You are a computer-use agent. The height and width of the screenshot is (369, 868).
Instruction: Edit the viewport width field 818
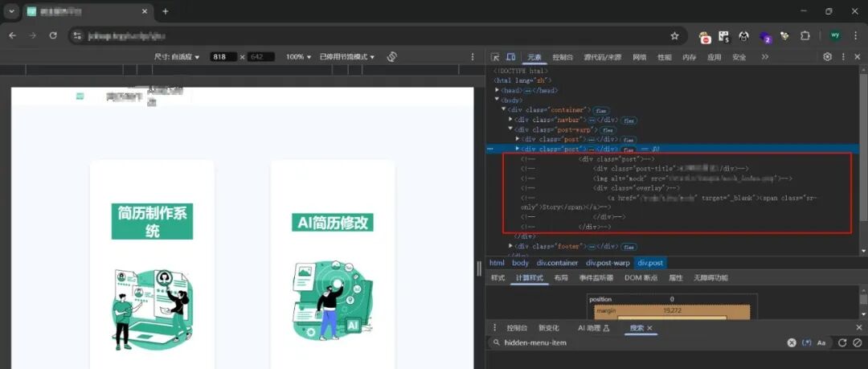click(223, 57)
